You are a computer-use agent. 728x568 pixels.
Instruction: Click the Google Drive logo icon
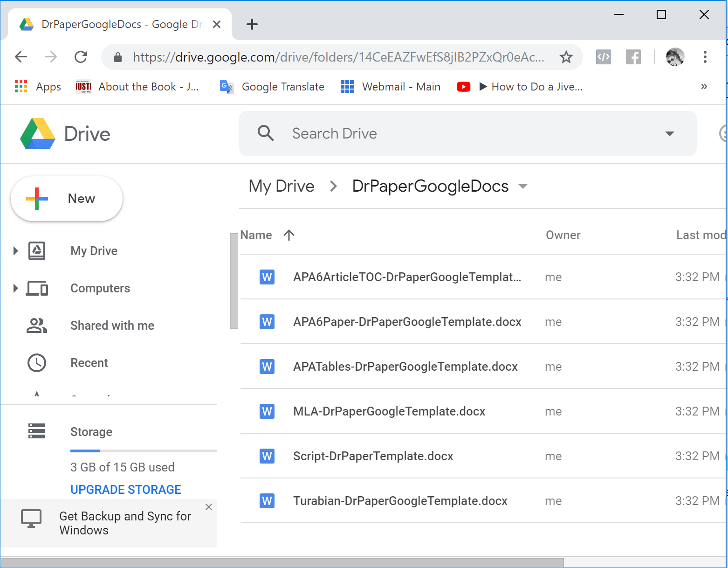pos(38,134)
